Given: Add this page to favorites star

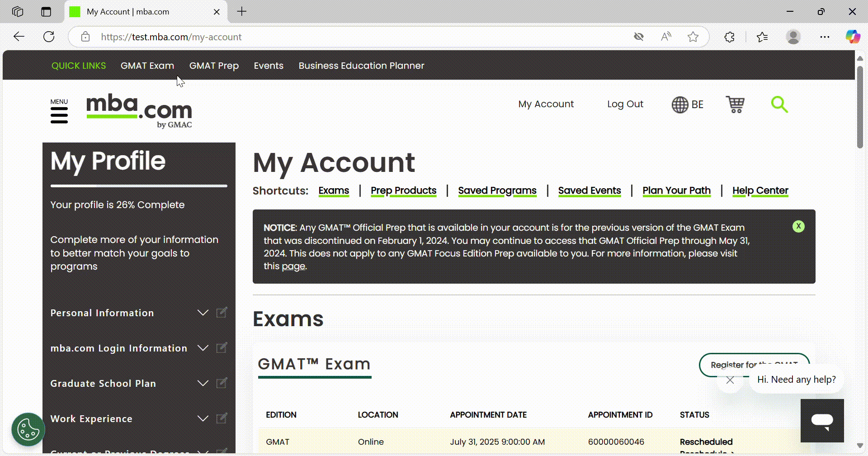Looking at the screenshot, I should [x=693, y=37].
